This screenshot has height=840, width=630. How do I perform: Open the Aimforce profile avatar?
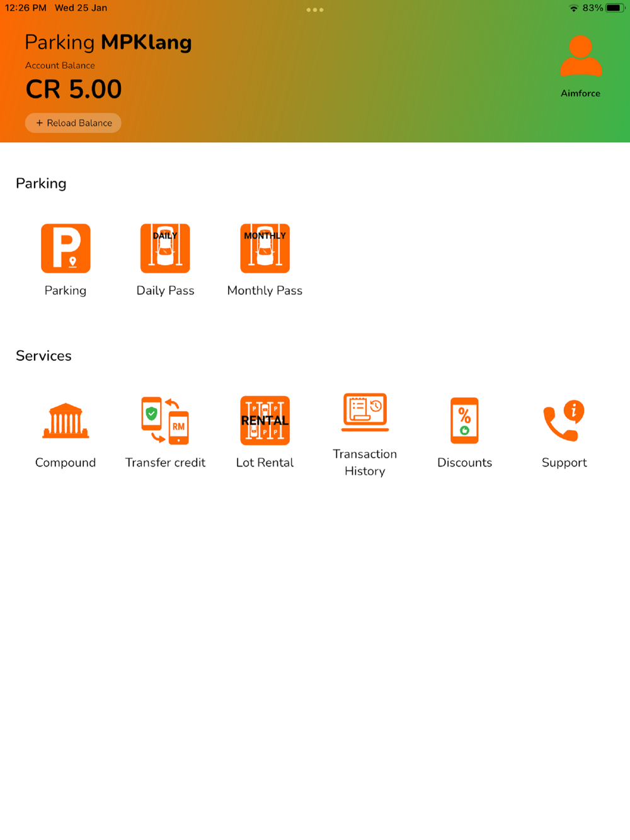(x=581, y=56)
